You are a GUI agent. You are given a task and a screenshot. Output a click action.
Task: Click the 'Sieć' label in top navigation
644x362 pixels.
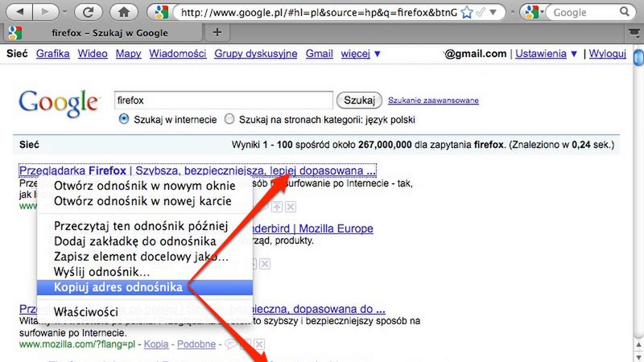pos(17,54)
